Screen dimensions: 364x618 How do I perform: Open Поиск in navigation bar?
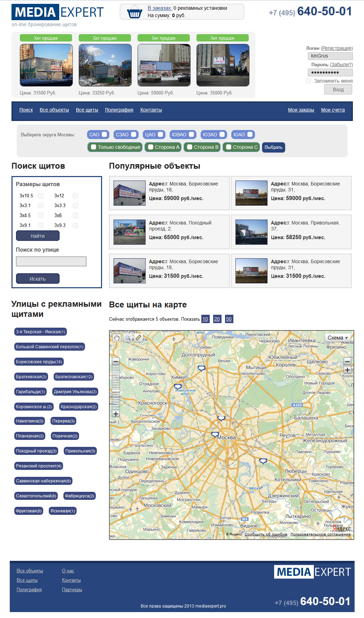pos(26,110)
